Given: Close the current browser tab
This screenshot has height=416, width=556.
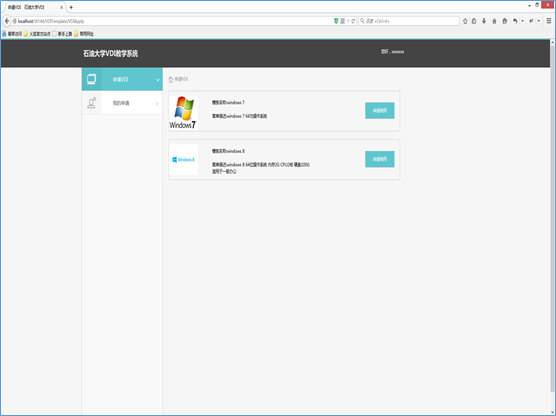Looking at the screenshot, I should 62,7.
